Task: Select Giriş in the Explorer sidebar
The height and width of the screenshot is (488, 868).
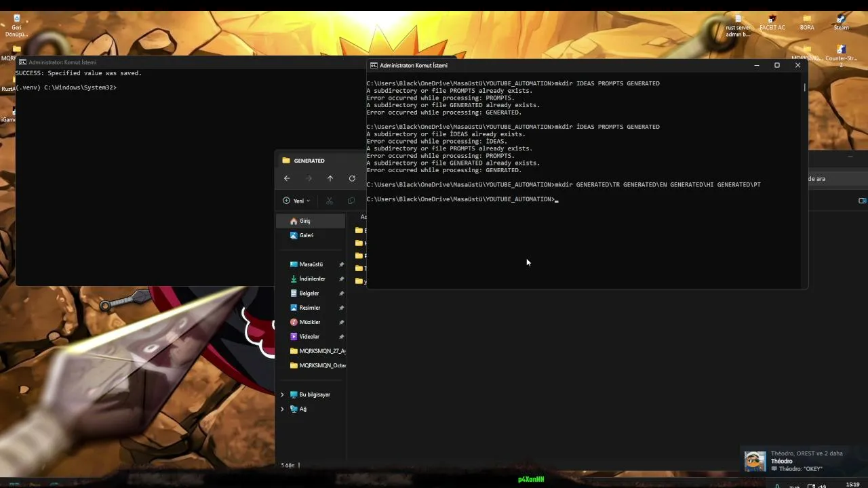Action: (x=311, y=221)
